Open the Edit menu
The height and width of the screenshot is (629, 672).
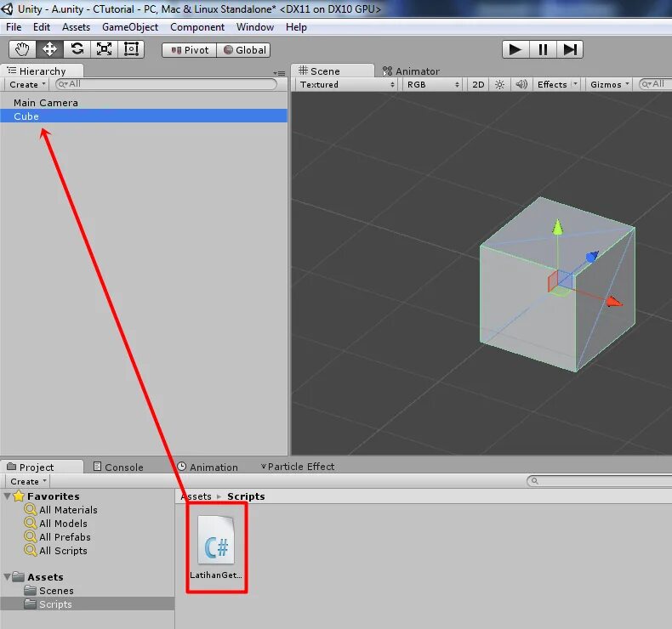coord(42,27)
